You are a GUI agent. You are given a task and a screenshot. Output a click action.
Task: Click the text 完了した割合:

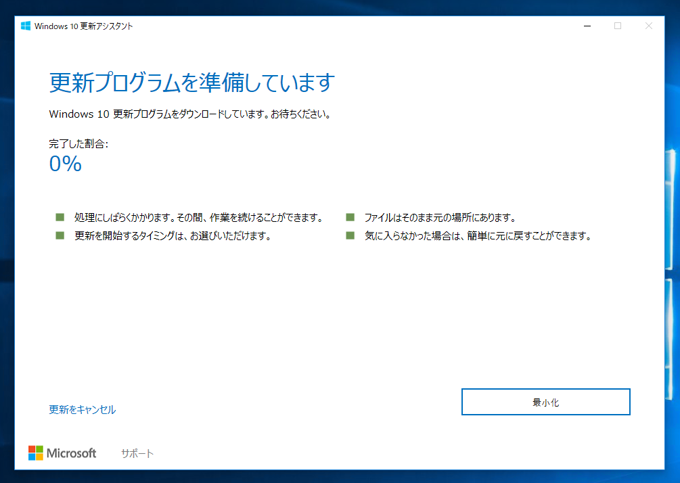click(78, 144)
